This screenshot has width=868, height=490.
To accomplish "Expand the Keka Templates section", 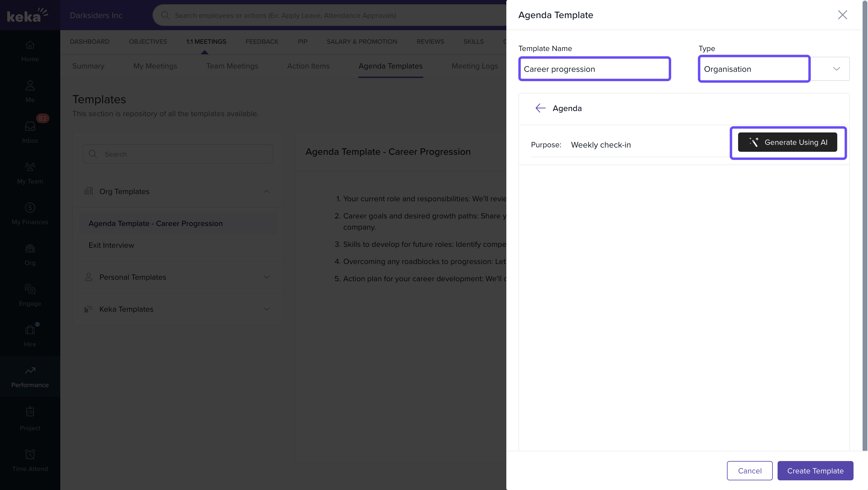I will (266, 309).
